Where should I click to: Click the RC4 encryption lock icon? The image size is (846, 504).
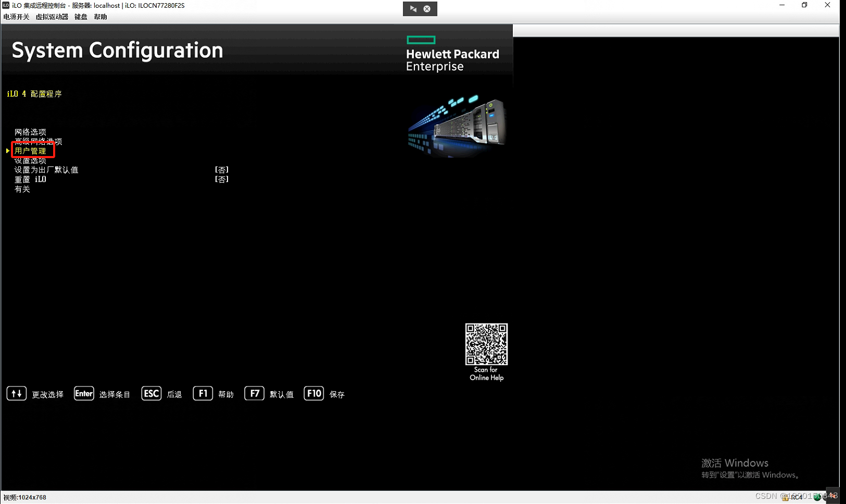[785, 498]
